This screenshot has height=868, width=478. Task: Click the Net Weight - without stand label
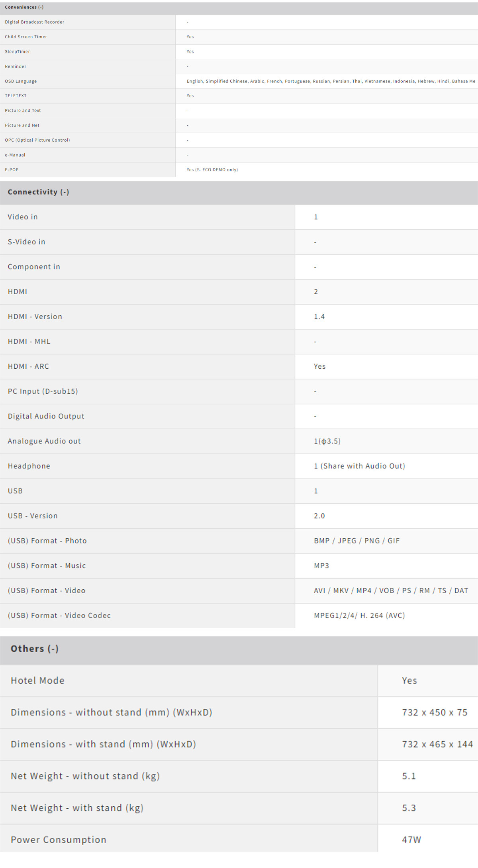pos(85,776)
